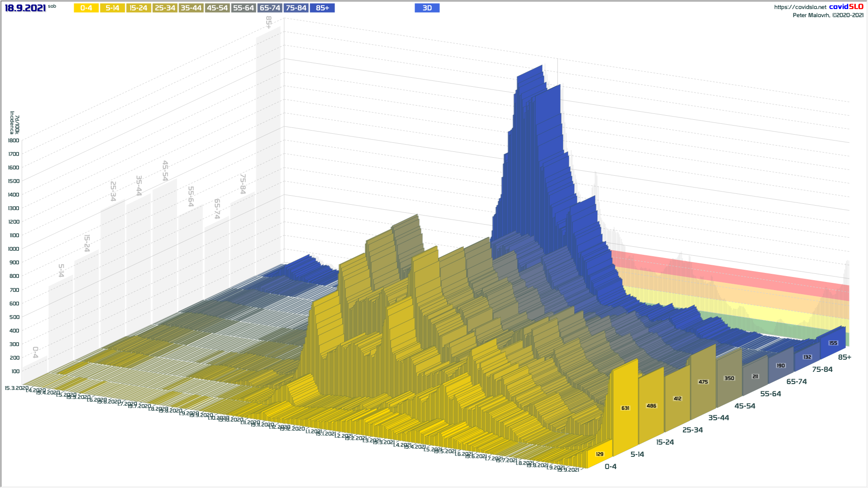
Task: Click the covidSLO logo
Action: (846, 7)
